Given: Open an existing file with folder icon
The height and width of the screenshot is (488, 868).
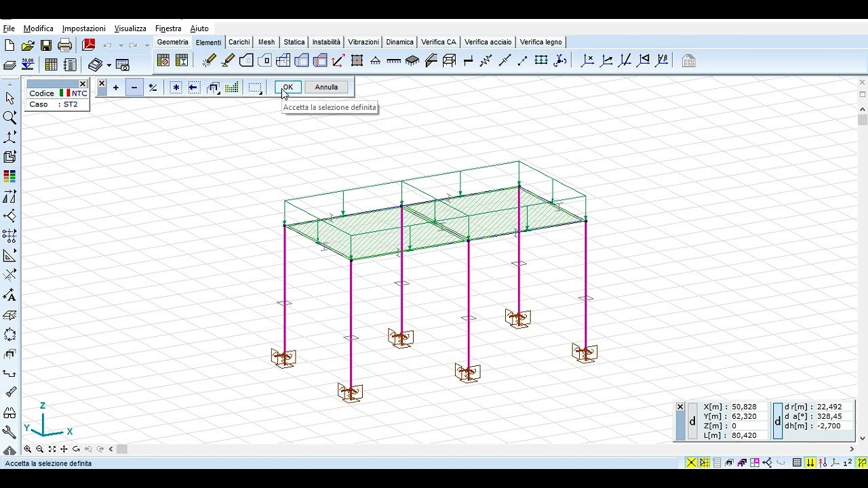Looking at the screenshot, I should (28, 45).
